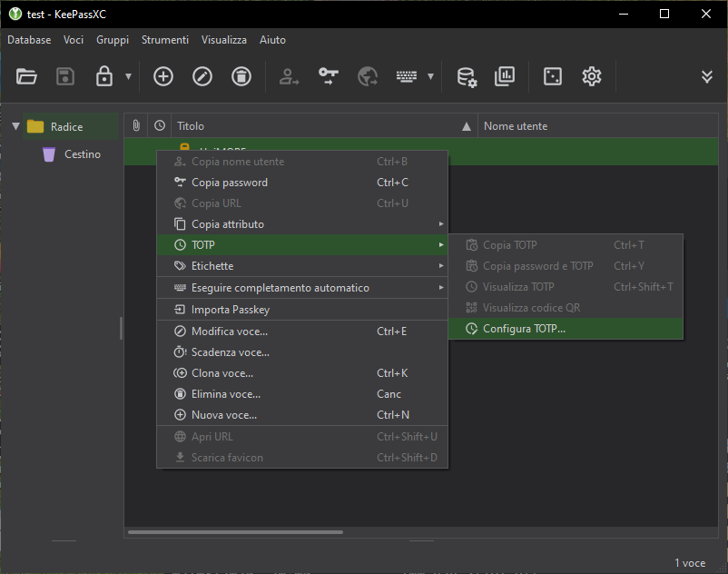This screenshot has width=728, height=574.
Task: Choose Copia password from context menu
Action: pyautogui.click(x=230, y=183)
